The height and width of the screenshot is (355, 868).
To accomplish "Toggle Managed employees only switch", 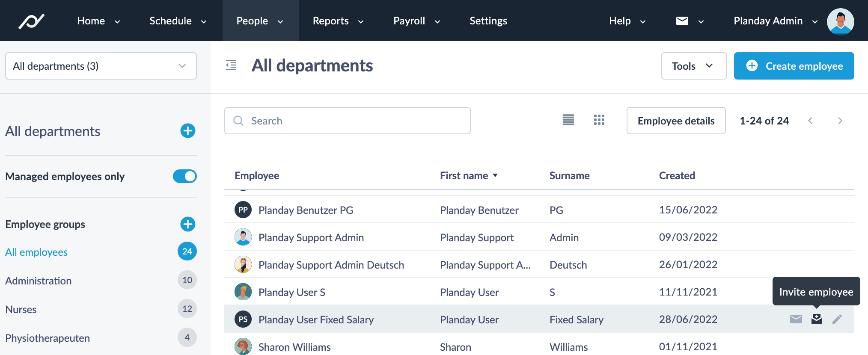I will coord(184,176).
